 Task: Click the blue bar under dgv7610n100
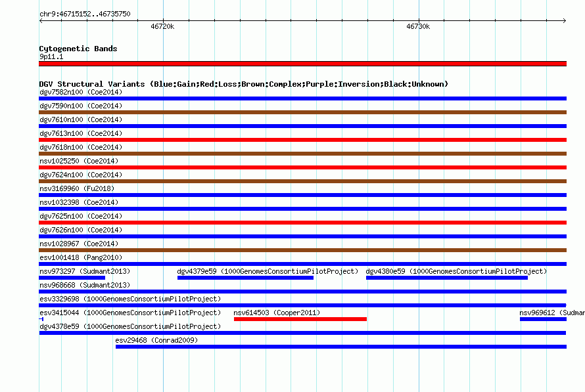(x=302, y=126)
